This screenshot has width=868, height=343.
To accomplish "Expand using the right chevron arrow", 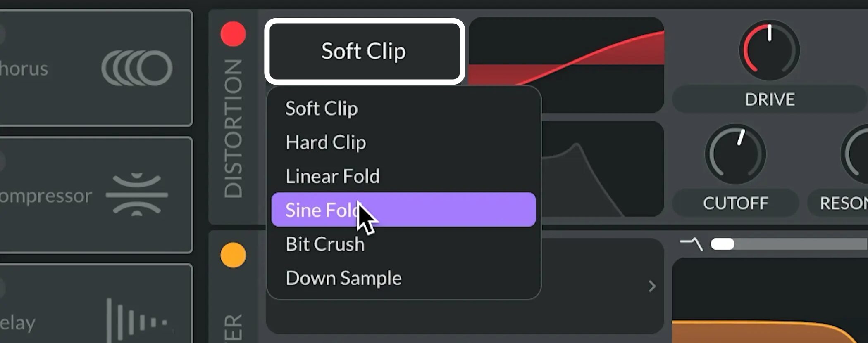I will click(652, 286).
